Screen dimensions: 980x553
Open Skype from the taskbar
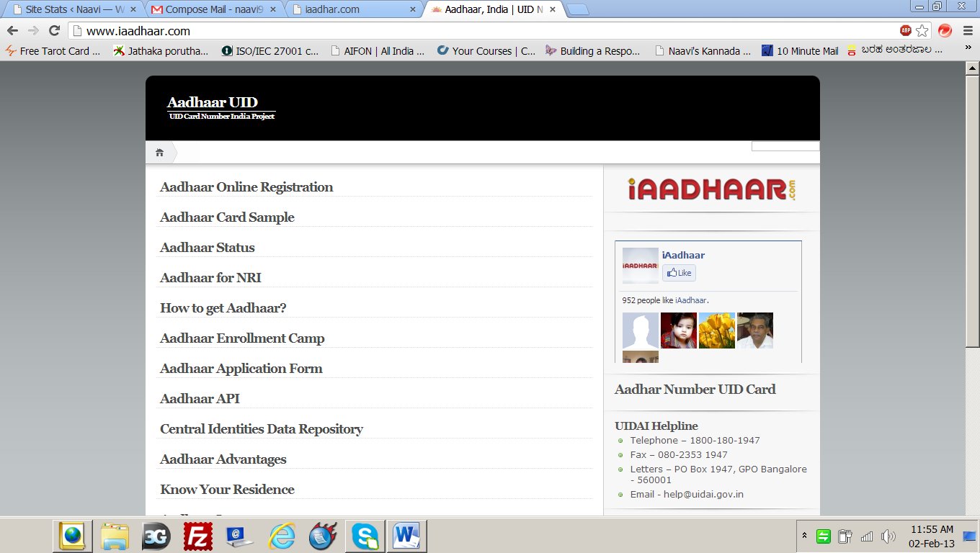click(x=365, y=536)
